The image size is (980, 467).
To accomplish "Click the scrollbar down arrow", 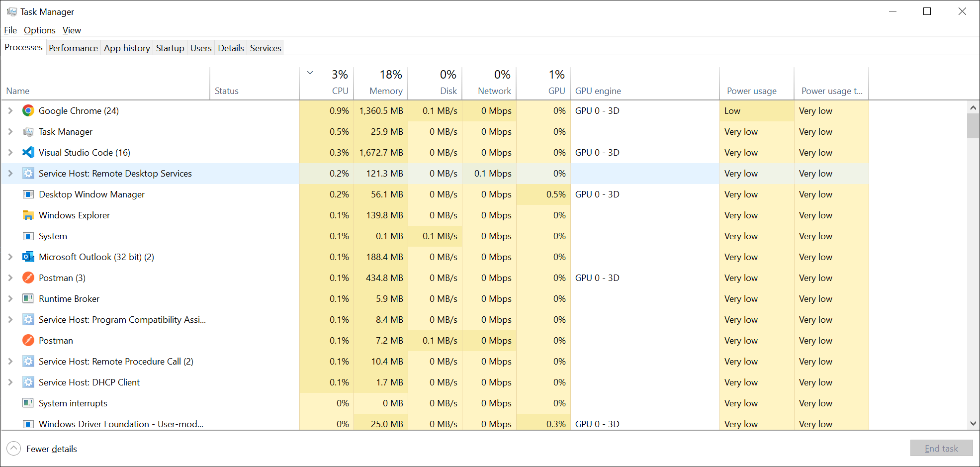I will point(973,424).
